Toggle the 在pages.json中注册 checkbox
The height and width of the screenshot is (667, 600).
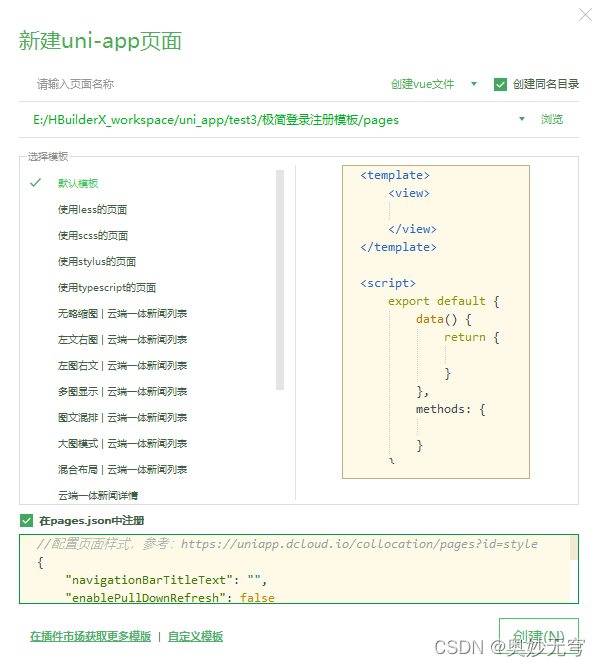pos(26,520)
